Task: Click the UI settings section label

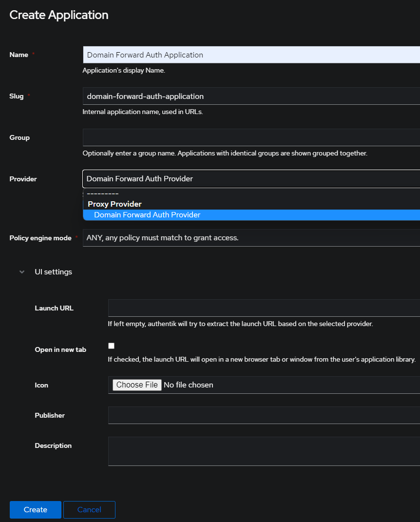Action: 53,272
